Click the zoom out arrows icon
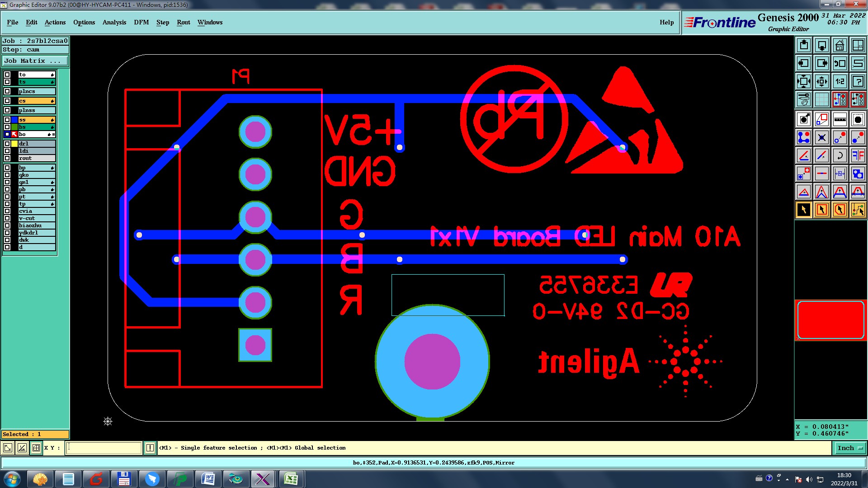The width and height of the screenshot is (868, 488). point(822,81)
